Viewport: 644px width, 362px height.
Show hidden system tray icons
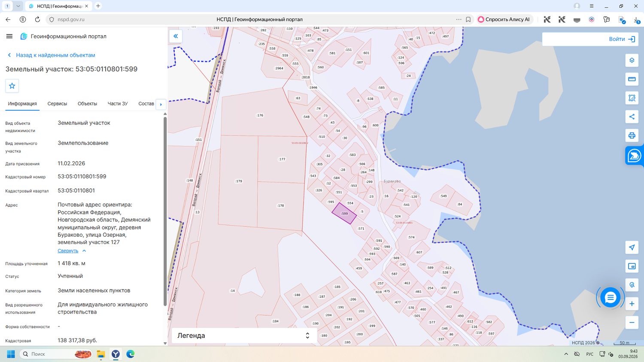point(566,354)
